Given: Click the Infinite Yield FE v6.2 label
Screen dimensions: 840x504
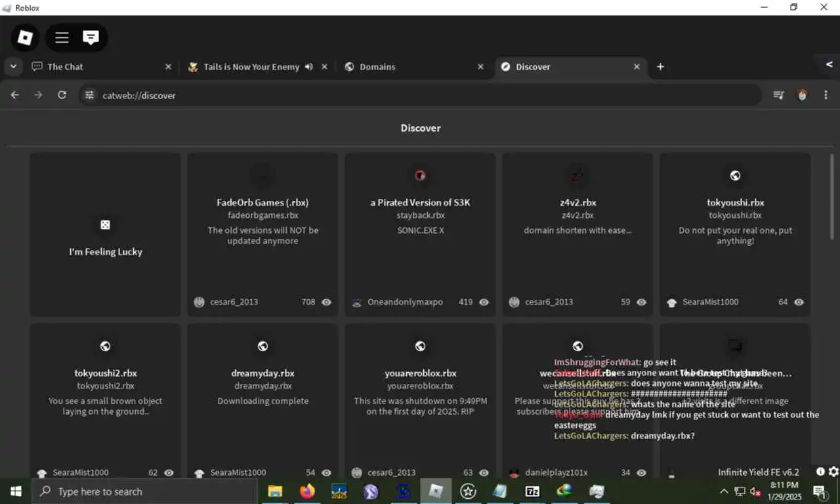Looking at the screenshot, I should click(759, 472).
